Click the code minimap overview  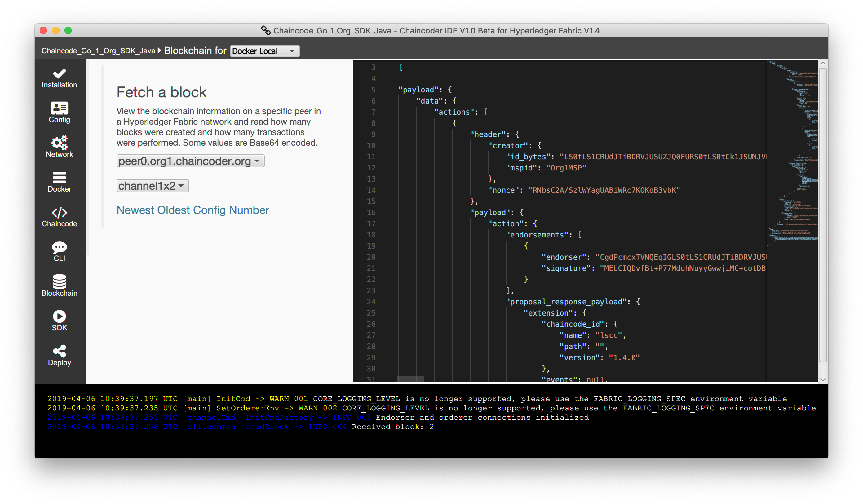(x=792, y=154)
